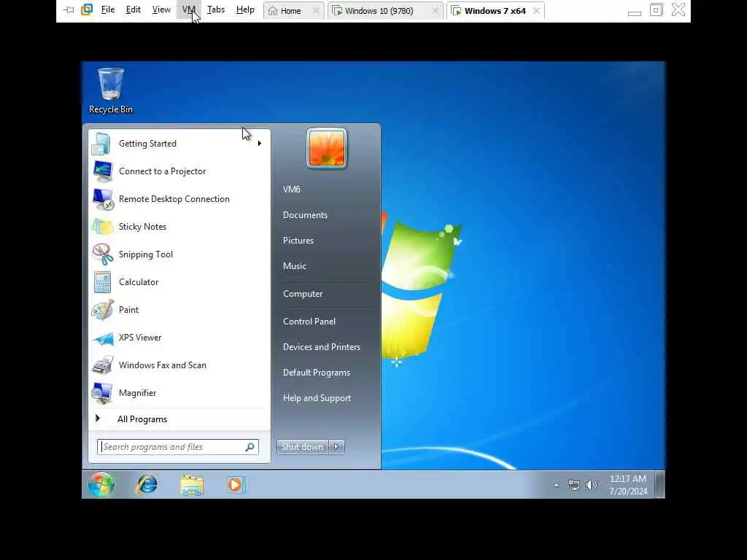Click the Shut down button
This screenshot has width=747, height=560.
302,447
